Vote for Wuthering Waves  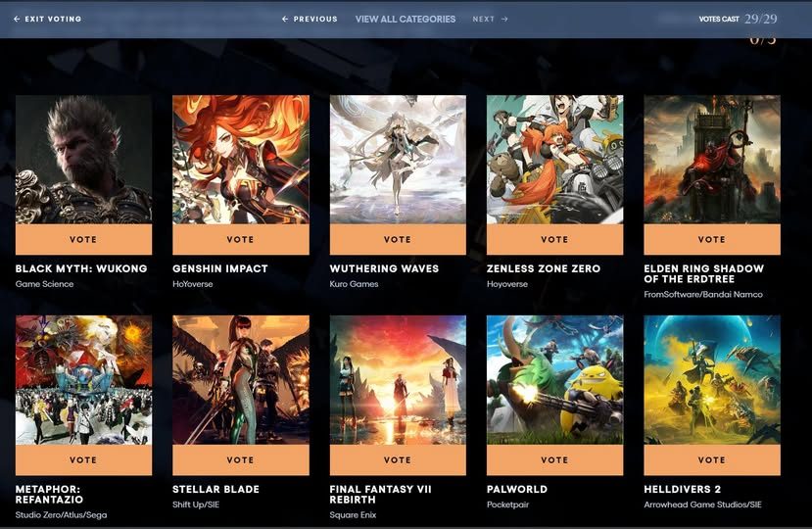coord(398,239)
